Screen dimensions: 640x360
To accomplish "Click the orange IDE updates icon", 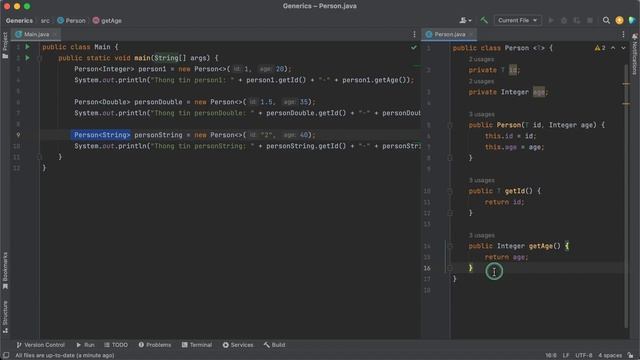I will point(619,20).
